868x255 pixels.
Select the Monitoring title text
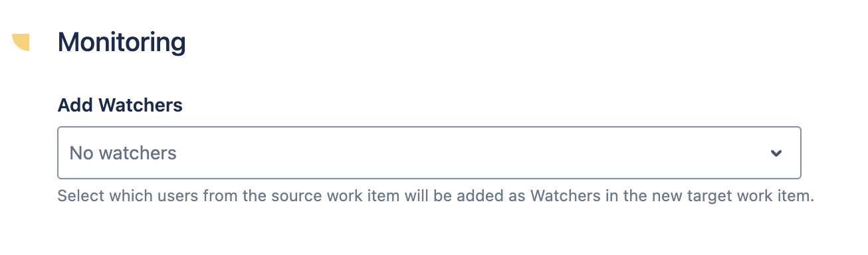point(122,43)
